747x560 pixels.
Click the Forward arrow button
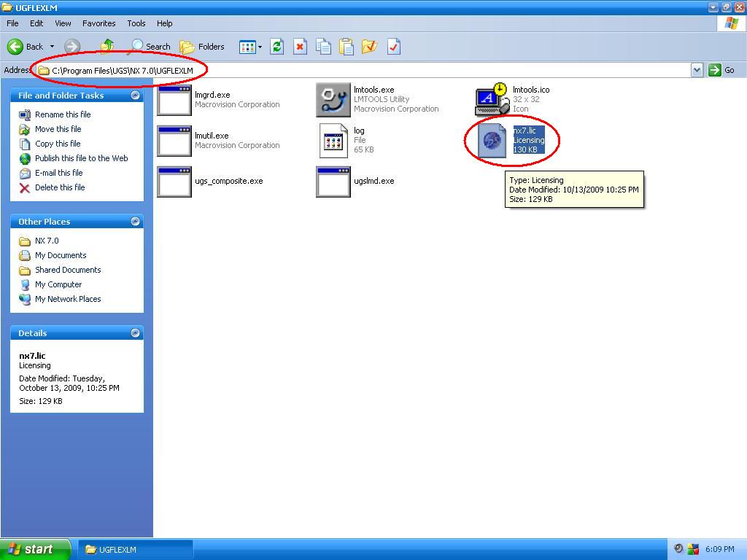coord(72,47)
